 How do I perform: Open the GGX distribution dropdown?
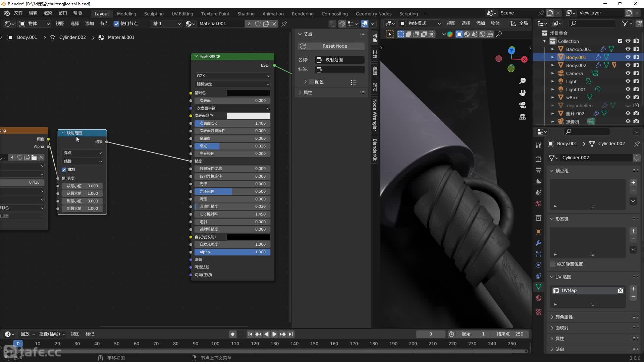pos(232,76)
